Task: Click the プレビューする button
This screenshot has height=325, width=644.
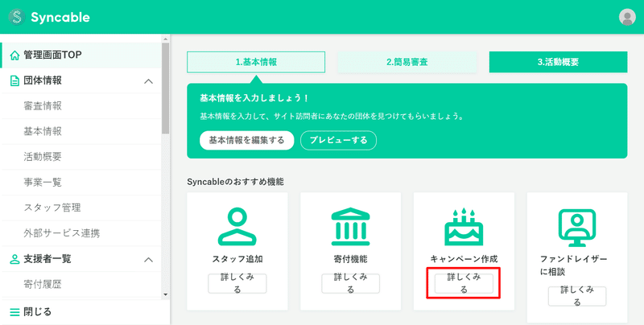Action: coord(338,140)
